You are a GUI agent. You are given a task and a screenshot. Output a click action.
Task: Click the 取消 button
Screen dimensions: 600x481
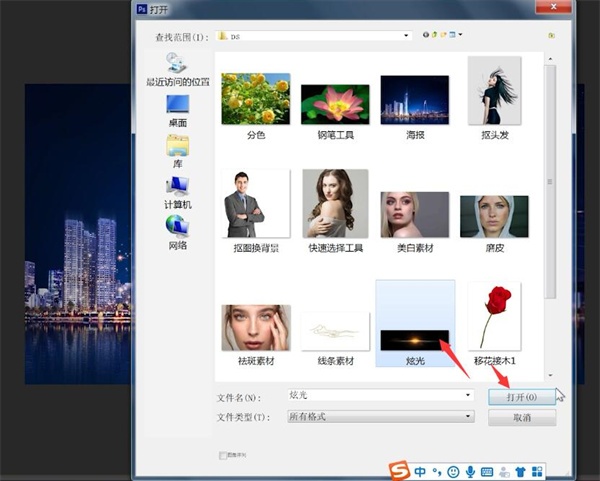click(521, 417)
